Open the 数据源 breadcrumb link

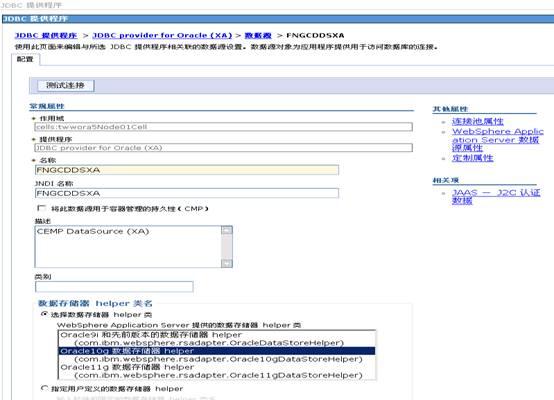point(258,35)
